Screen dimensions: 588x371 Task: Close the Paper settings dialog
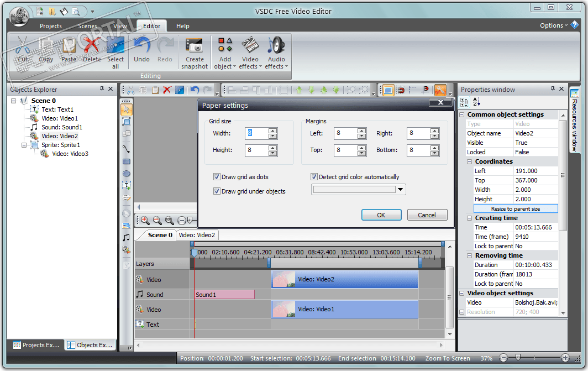(x=440, y=102)
